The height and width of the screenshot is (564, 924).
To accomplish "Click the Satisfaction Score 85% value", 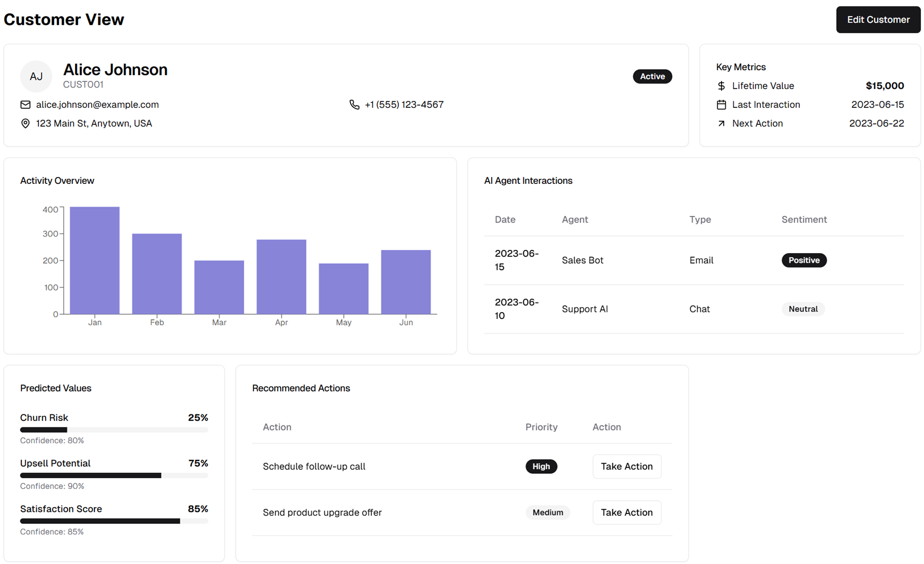I will pos(198,509).
